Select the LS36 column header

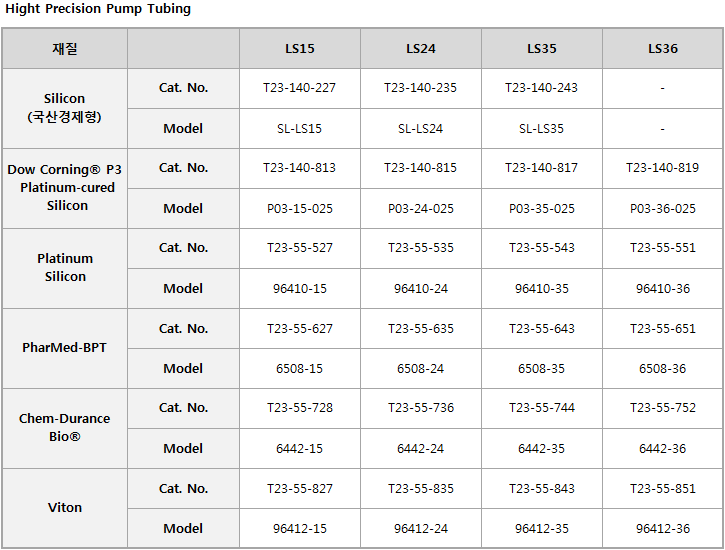[663, 49]
